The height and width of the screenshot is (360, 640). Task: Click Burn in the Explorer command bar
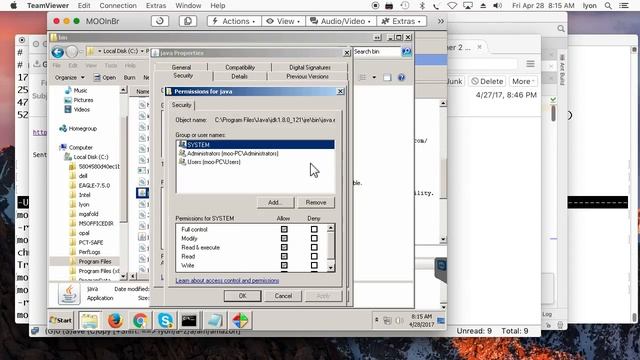pos(129,77)
